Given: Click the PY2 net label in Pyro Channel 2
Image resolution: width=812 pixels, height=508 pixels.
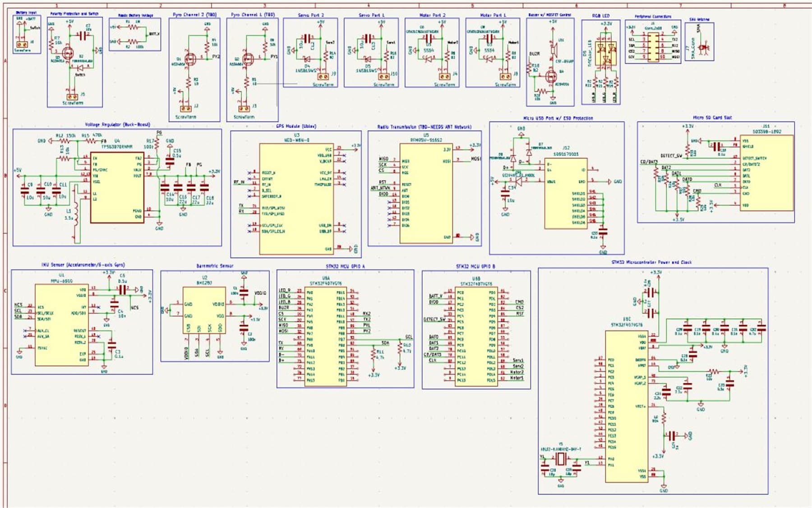Looking at the screenshot, I should tap(216, 57).
